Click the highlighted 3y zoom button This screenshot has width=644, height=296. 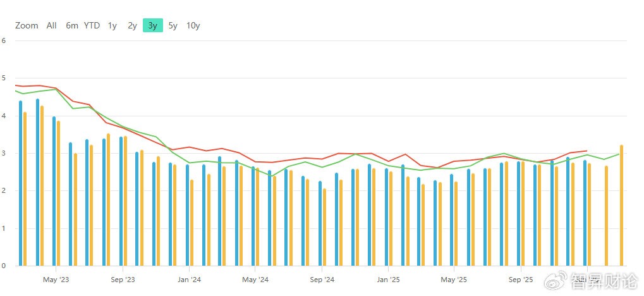153,26
